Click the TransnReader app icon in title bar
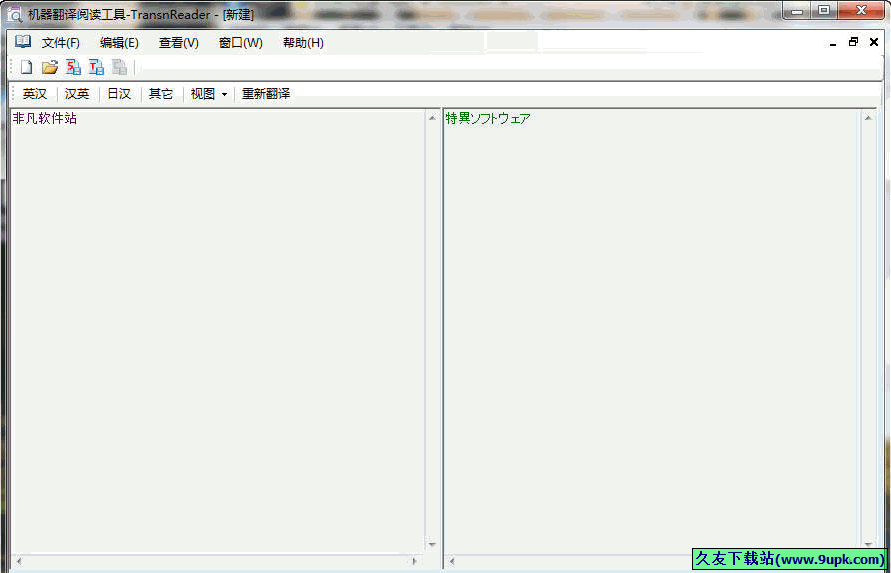This screenshot has height=573, width=891. click(15, 14)
